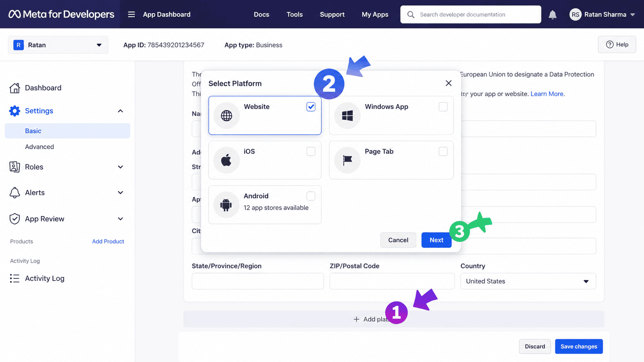This screenshot has width=644, height=362.
Task: Open the Ratan Sharma account dropdown arrow
Action: 633,15
